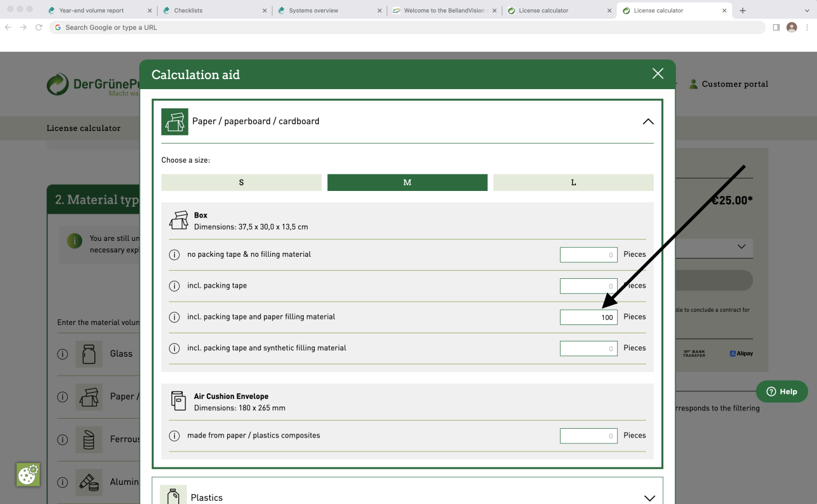Select size L

click(x=573, y=182)
